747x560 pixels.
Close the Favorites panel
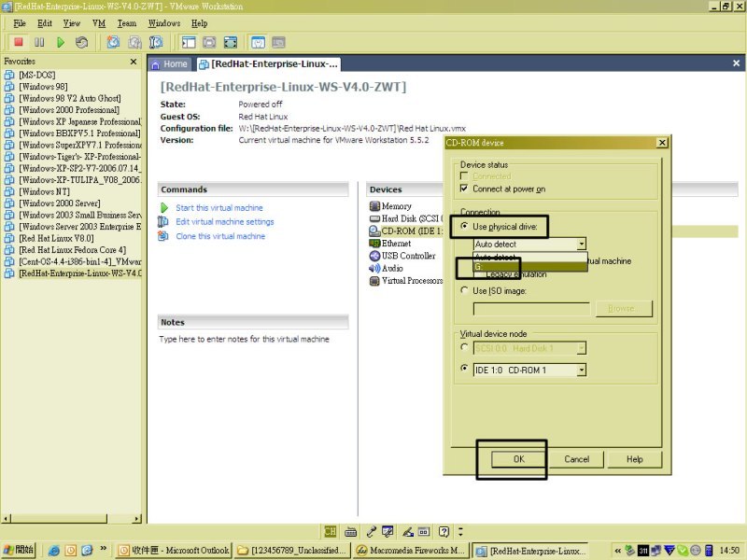coord(134,62)
